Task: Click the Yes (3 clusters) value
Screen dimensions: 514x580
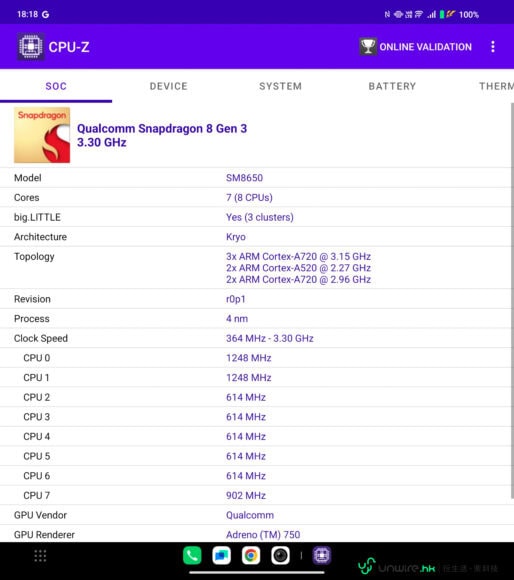Action: point(260,217)
